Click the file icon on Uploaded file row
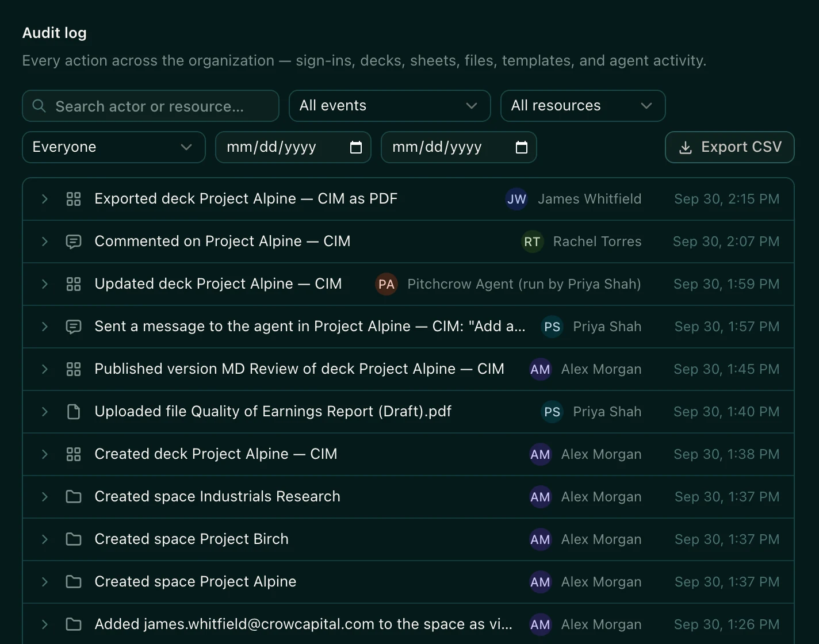The image size is (819, 644). 74,412
